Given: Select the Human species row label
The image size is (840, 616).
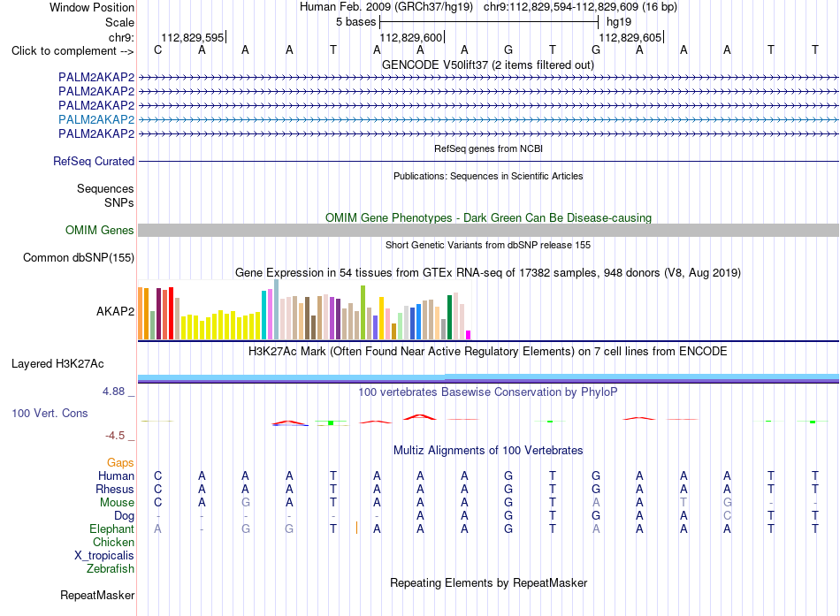Looking at the screenshot, I should coord(116,475).
